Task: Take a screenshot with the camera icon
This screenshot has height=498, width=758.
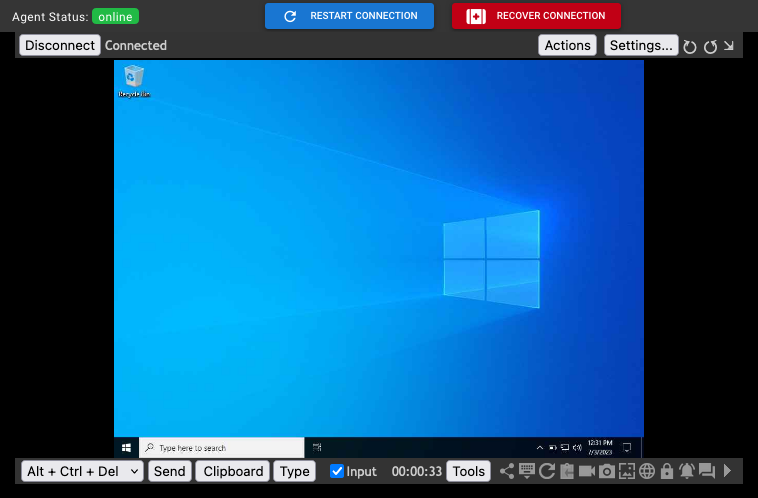Action: 607,471
